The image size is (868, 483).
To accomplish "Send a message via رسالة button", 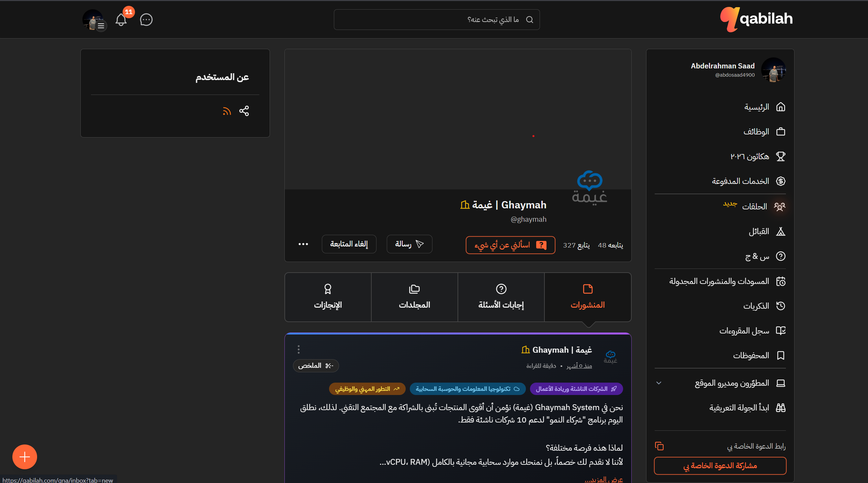I will pos(409,244).
